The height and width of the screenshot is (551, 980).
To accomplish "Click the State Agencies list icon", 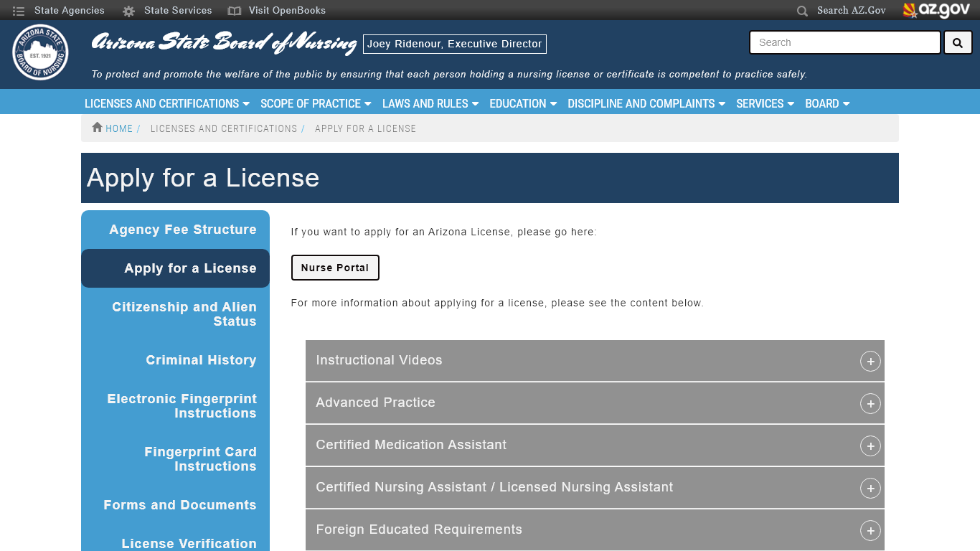I will click(18, 10).
